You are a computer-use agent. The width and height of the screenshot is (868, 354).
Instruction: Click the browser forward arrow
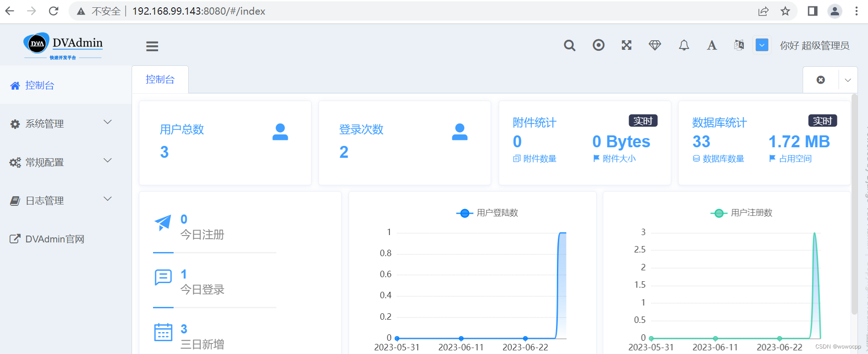pyautogui.click(x=32, y=11)
